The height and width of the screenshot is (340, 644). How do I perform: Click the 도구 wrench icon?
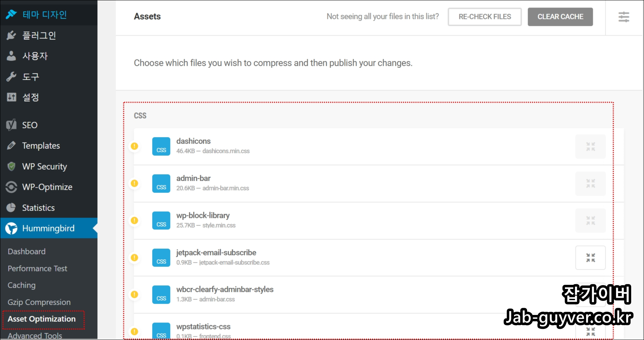[11, 76]
